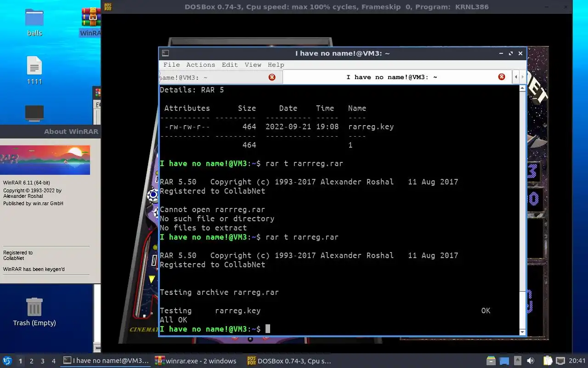Close the first terminal tab via red X
Image resolution: width=588 pixels, height=368 pixels.
pyautogui.click(x=272, y=77)
